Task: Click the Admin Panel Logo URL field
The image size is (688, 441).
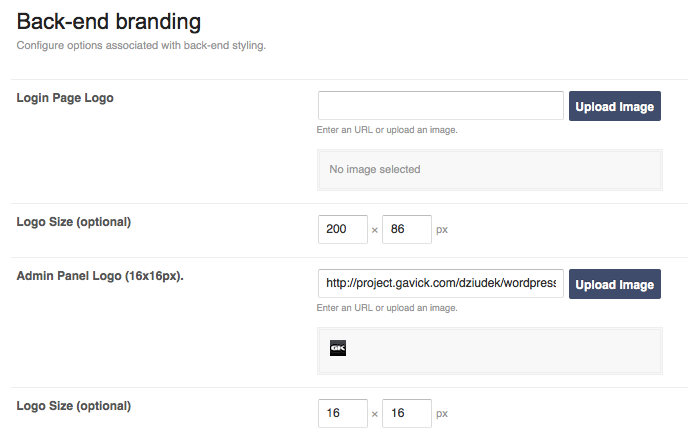Action: (x=441, y=284)
